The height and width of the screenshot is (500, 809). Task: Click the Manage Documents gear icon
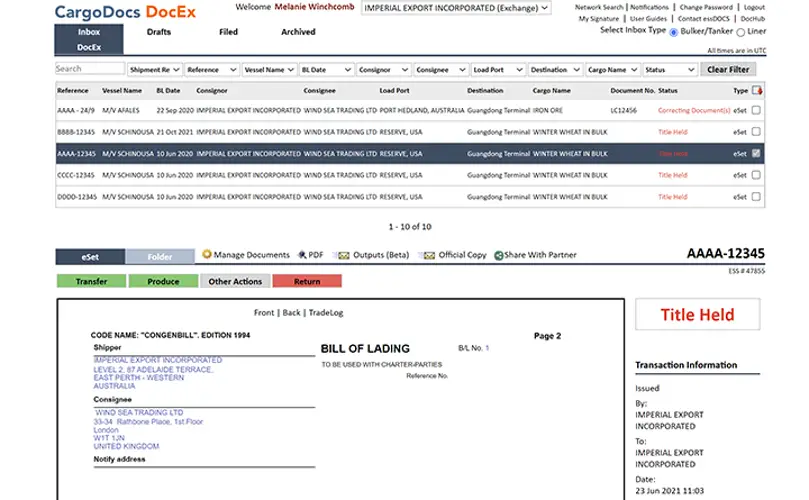click(207, 254)
